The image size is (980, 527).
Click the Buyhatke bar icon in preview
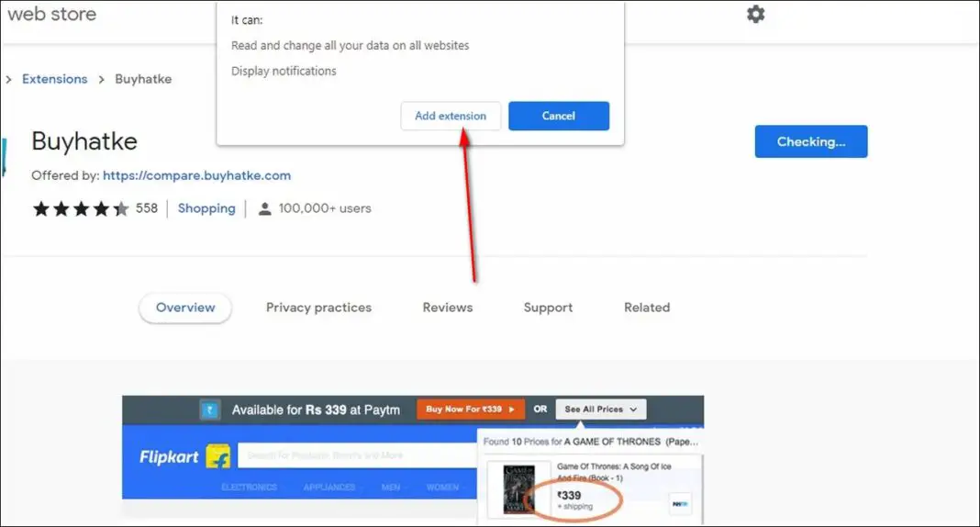(210, 410)
